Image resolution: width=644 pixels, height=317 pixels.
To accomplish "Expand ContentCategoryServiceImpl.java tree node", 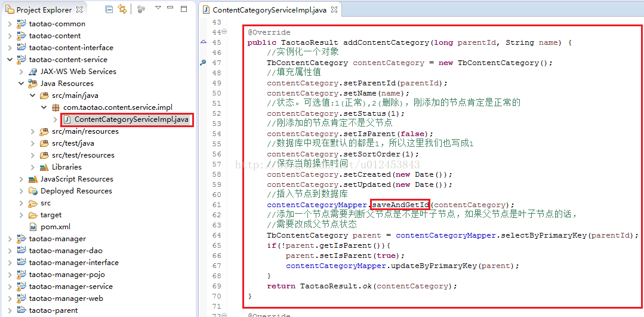I will click(56, 119).
